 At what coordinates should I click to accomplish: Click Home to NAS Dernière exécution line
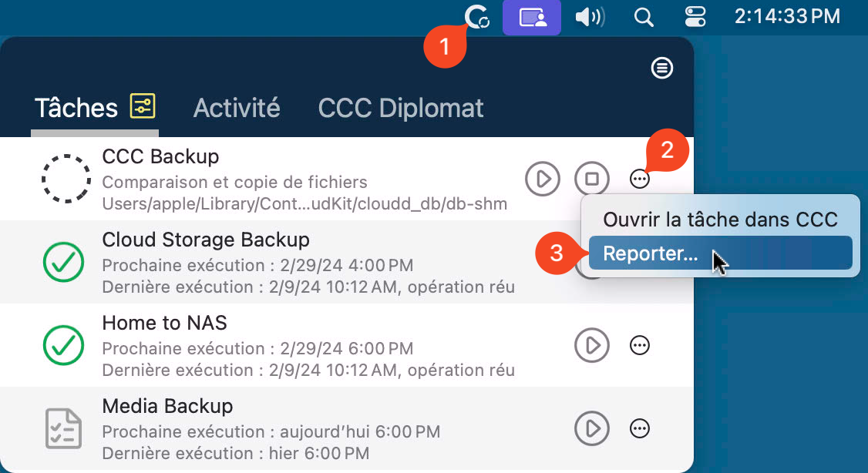[x=308, y=370]
